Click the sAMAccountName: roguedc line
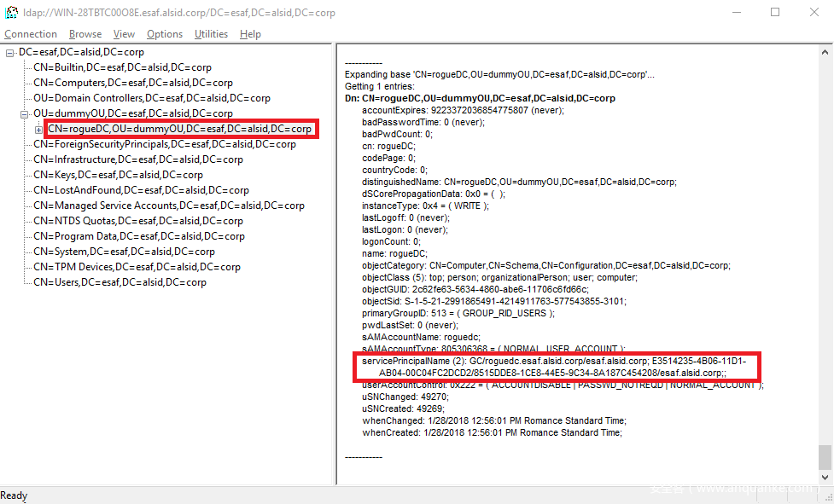 tap(421, 338)
